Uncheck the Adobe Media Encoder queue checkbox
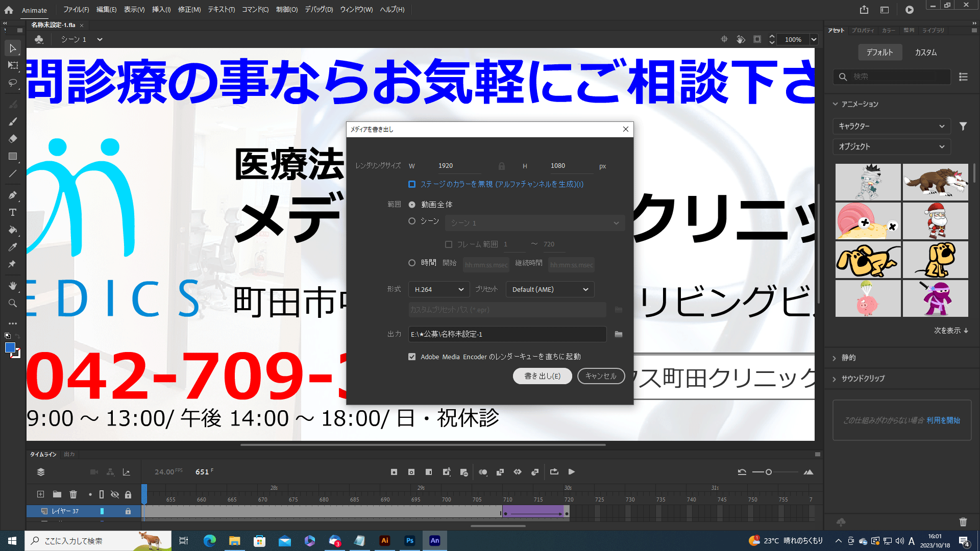The image size is (980, 551). pos(412,357)
